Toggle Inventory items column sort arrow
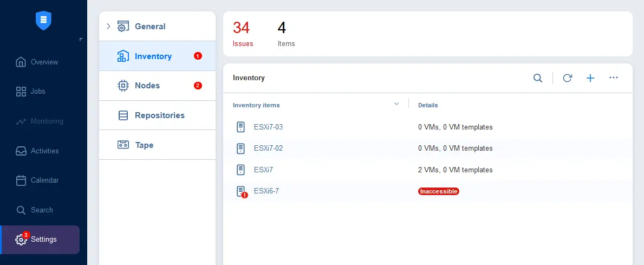Viewport: 644px width, 265px height. point(397,104)
